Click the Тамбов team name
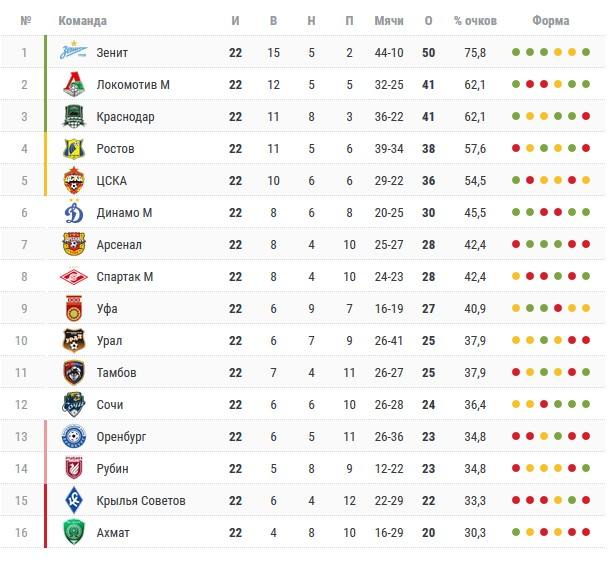 pos(116,373)
